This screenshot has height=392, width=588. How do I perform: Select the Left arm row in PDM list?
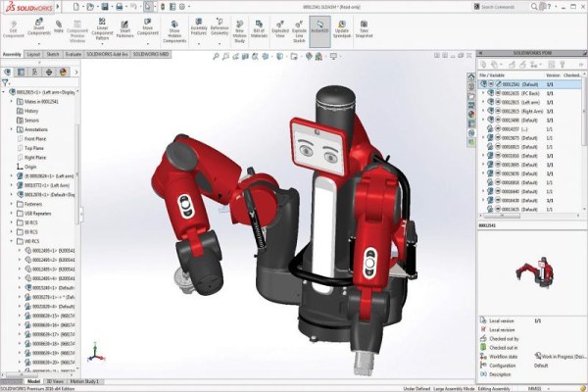click(x=530, y=102)
